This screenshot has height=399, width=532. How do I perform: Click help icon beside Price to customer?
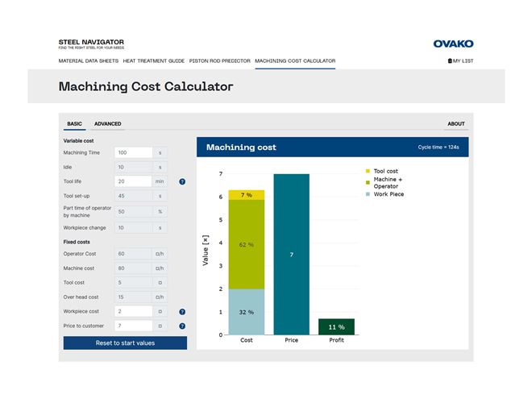[182, 326]
